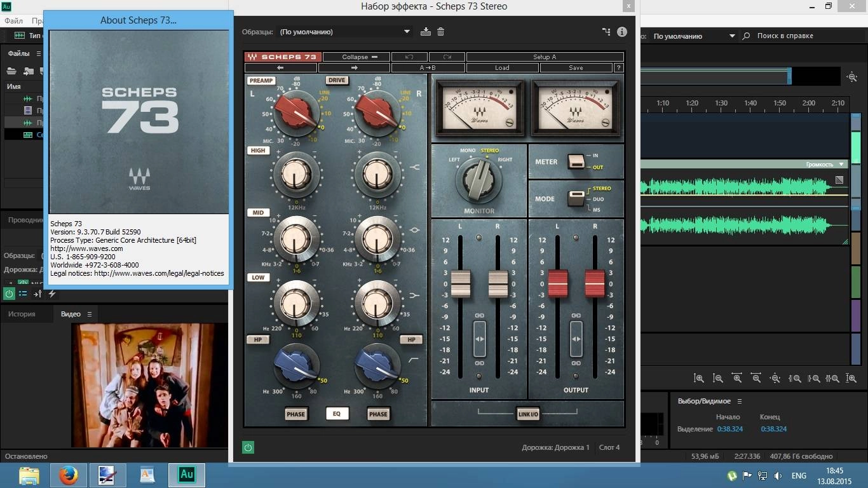
Task: Toggle effect power button in effect window
Action: (x=248, y=447)
